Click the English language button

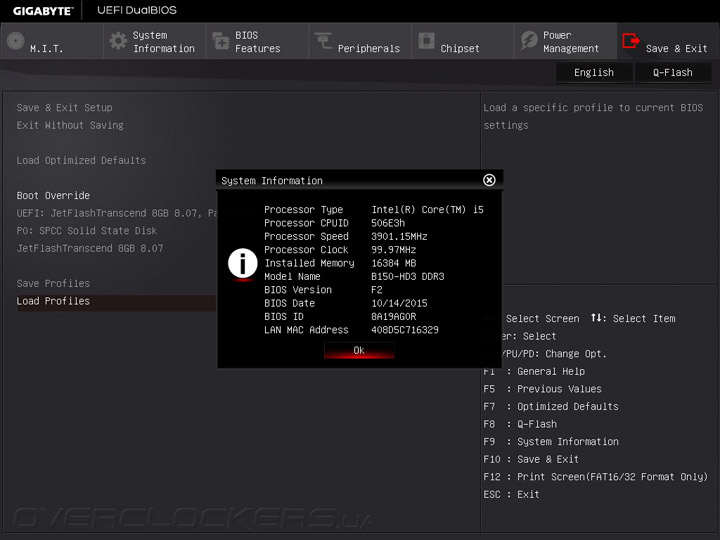(594, 73)
